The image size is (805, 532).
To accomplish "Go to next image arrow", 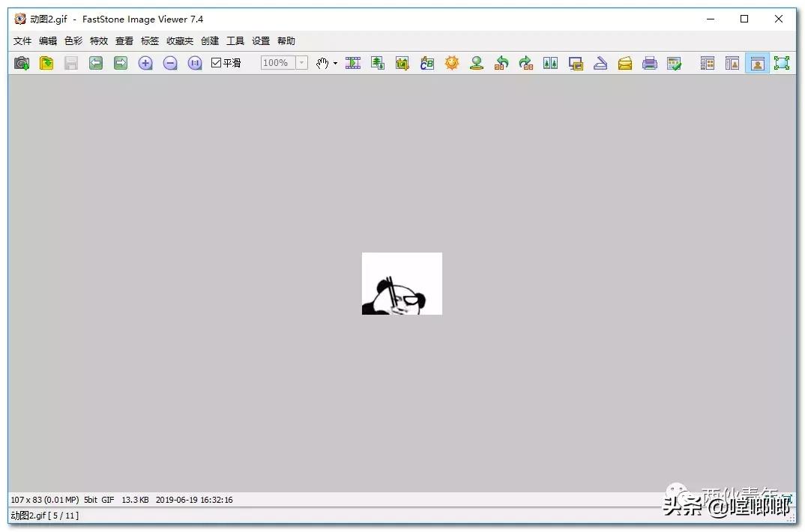I will click(120, 63).
